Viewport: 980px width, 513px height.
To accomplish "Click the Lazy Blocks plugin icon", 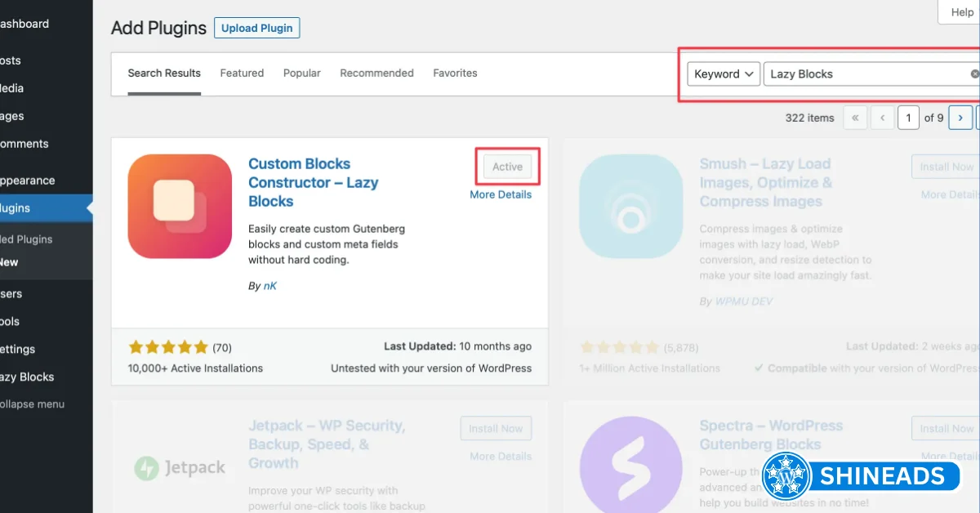I will click(180, 207).
